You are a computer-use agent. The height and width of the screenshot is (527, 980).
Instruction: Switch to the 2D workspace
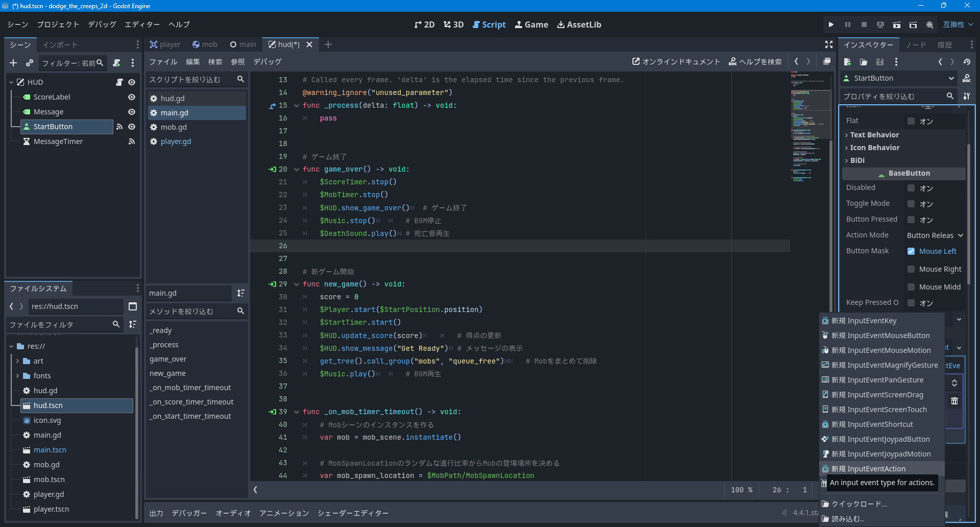pyautogui.click(x=424, y=25)
